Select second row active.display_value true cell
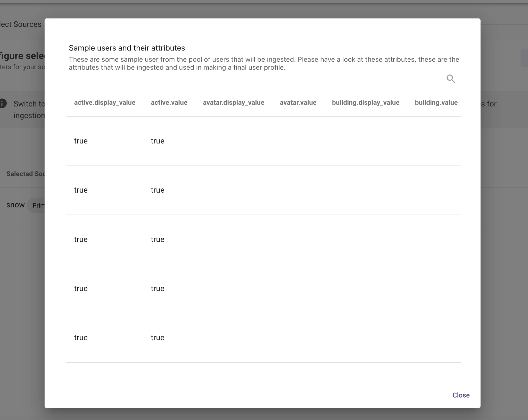 click(x=81, y=190)
